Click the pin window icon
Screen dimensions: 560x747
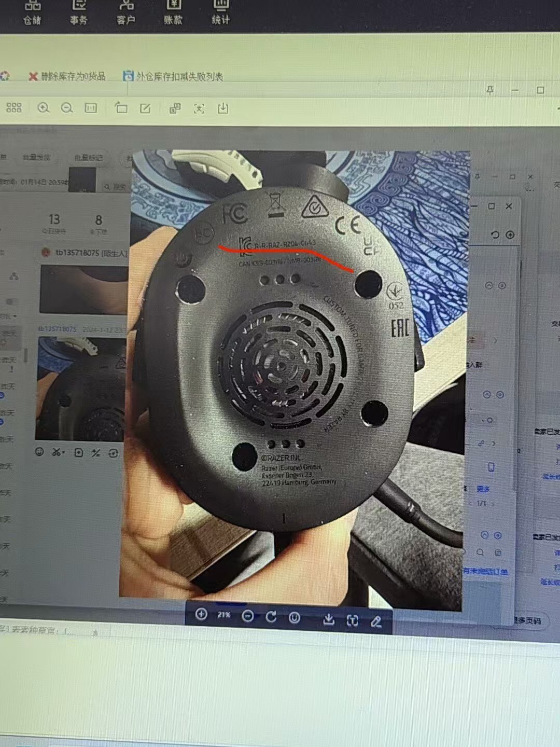(x=490, y=90)
